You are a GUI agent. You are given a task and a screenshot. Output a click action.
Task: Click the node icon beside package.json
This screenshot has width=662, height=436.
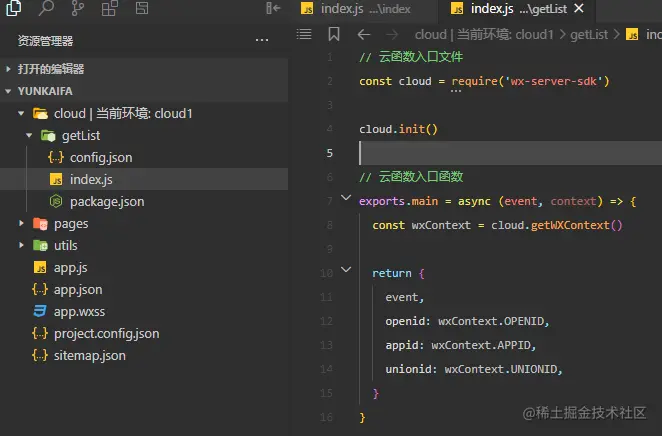click(x=56, y=201)
